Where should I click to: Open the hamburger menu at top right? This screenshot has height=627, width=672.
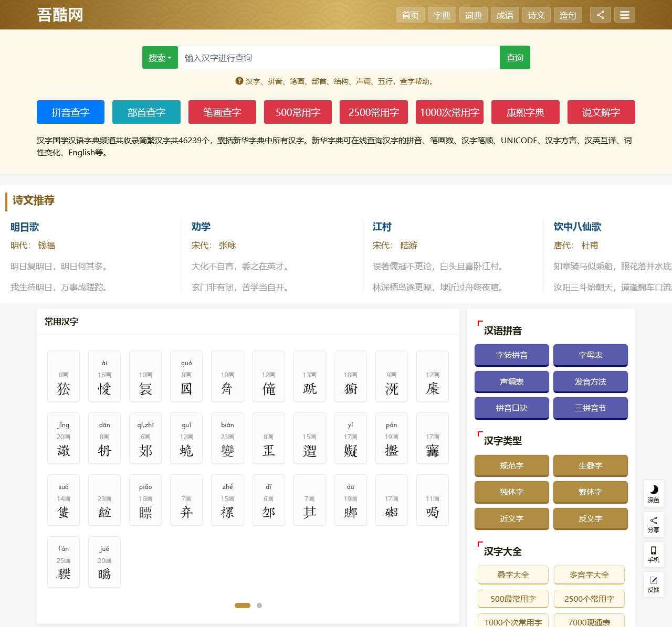(x=625, y=15)
